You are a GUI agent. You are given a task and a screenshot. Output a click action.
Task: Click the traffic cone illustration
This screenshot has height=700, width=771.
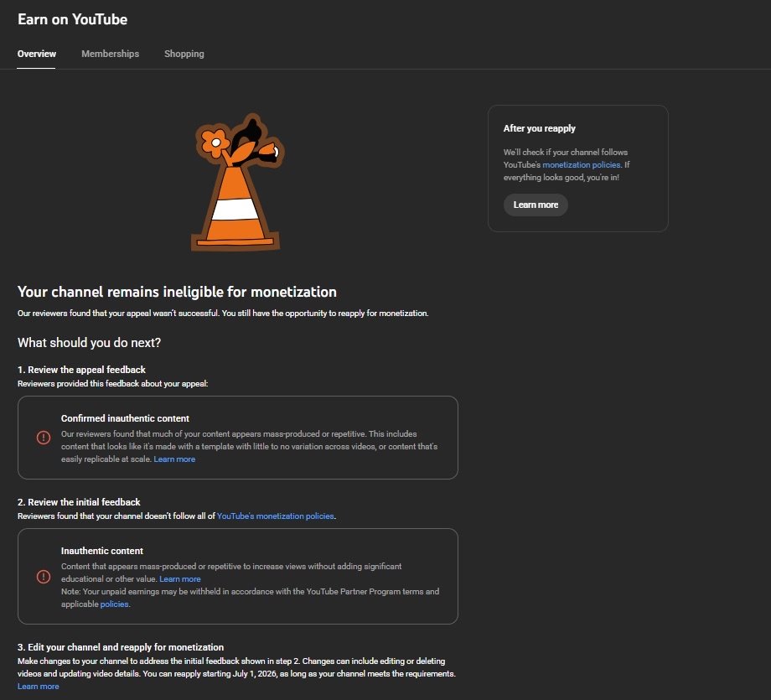[x=237, y=183]
